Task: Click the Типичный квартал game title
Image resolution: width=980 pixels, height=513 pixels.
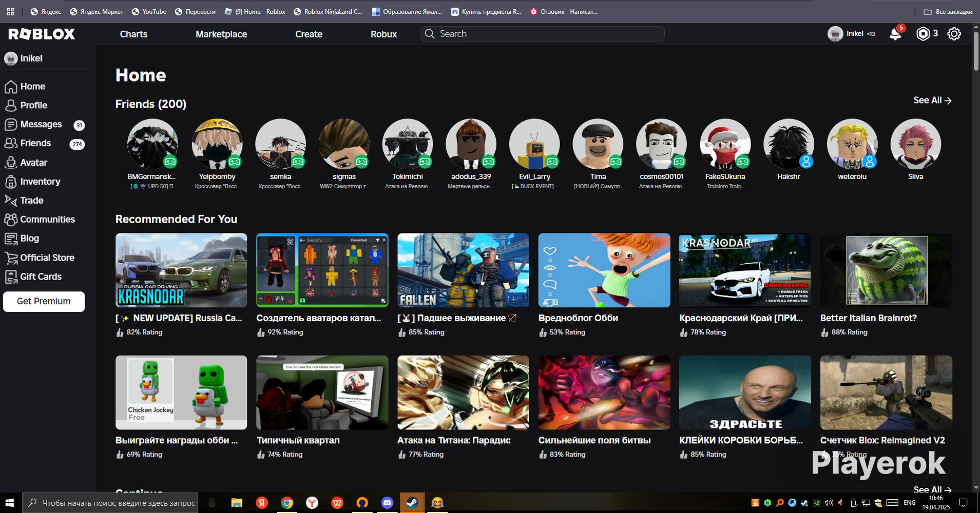Action: (x=298, y=440)
